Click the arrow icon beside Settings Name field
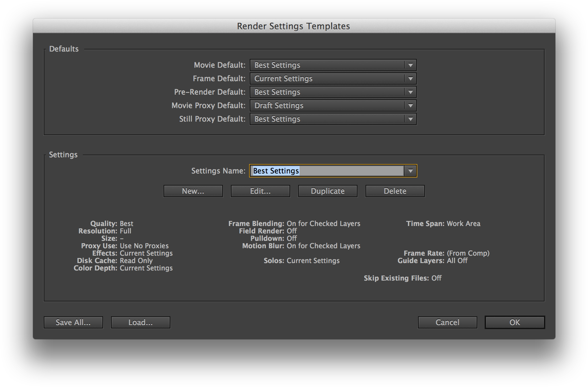588x387 pixels. click(x=410, y=171)
